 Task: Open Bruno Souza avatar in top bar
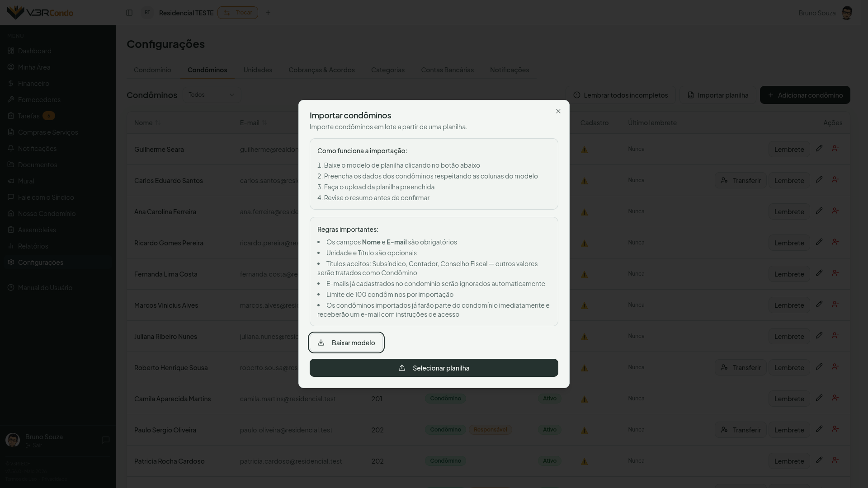[847, 13]
